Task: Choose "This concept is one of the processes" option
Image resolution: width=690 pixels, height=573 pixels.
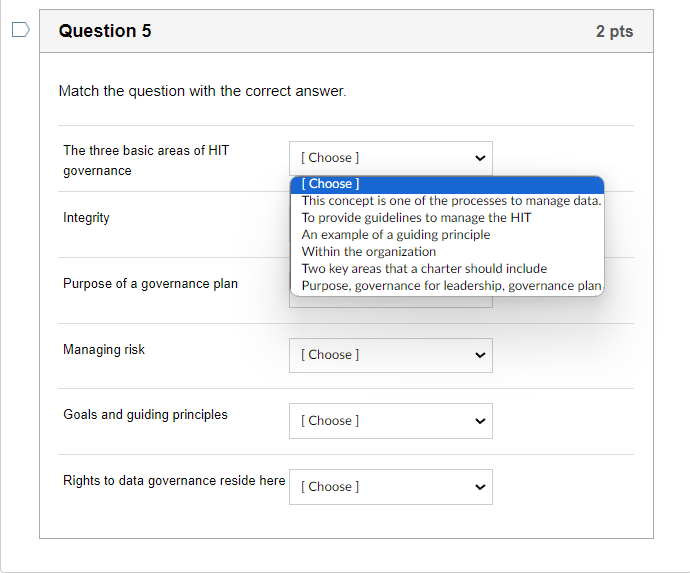Action: click(451, 201)
